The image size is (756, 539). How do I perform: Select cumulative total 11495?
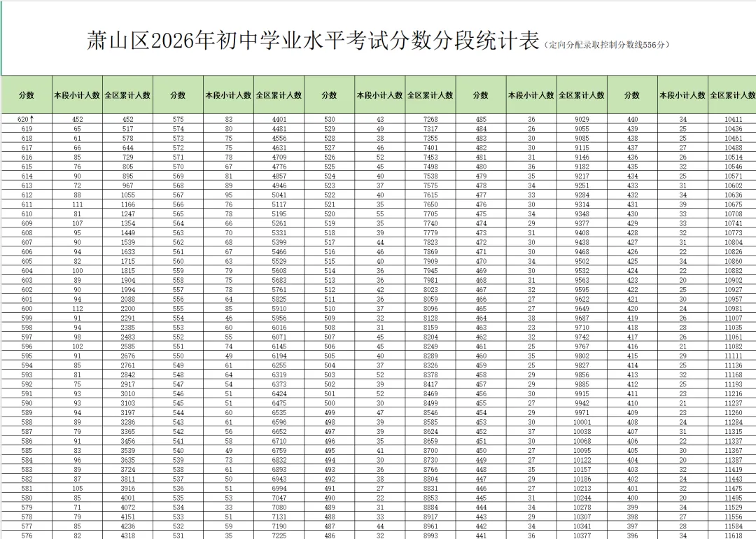click(x=733, y=498)
